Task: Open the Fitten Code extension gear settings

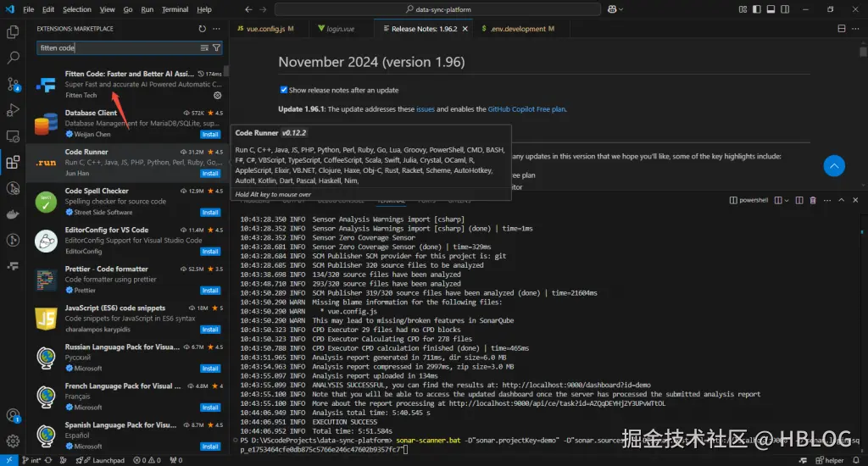Action: (218, 95)
